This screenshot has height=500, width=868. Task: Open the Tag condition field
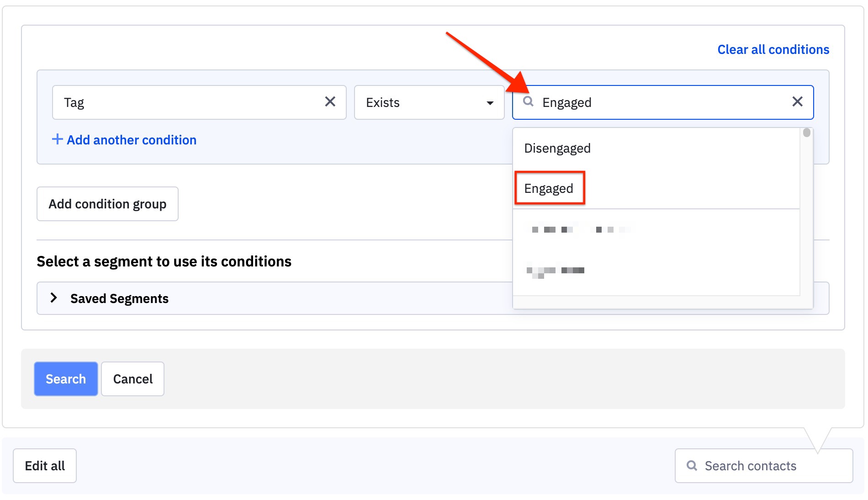(199, 102)
